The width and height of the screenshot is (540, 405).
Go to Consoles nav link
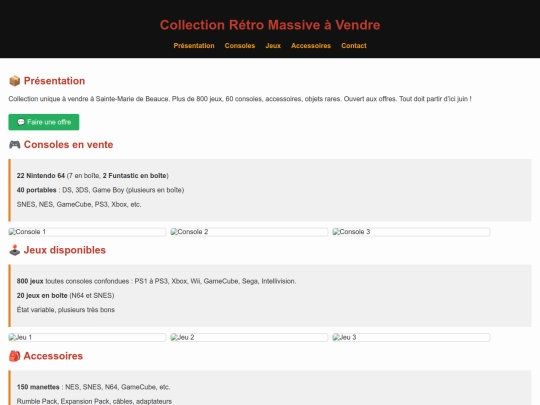point(240,46)
